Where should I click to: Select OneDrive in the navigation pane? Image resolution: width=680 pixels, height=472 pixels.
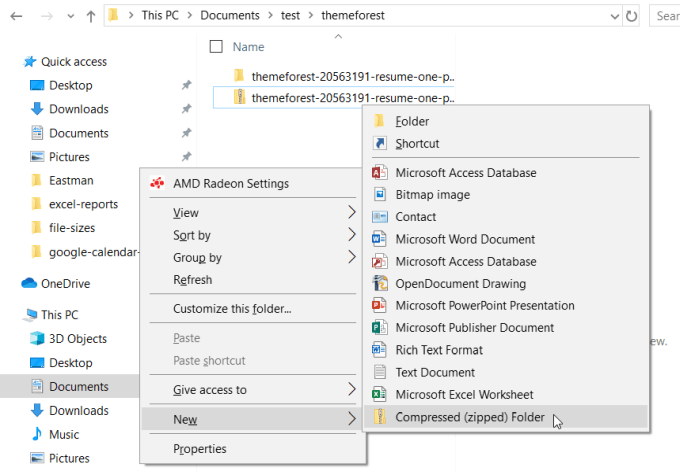65,284
